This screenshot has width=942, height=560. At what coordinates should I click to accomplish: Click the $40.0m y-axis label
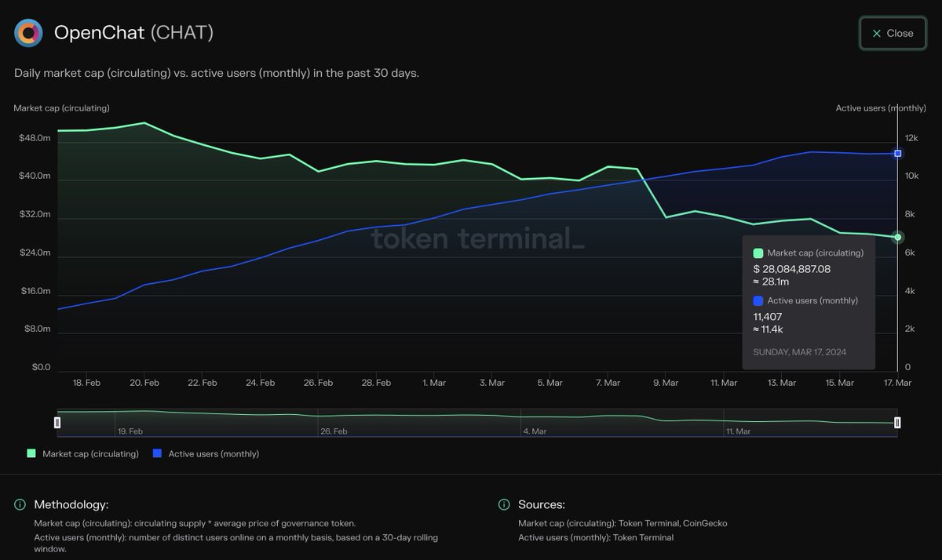35,176
